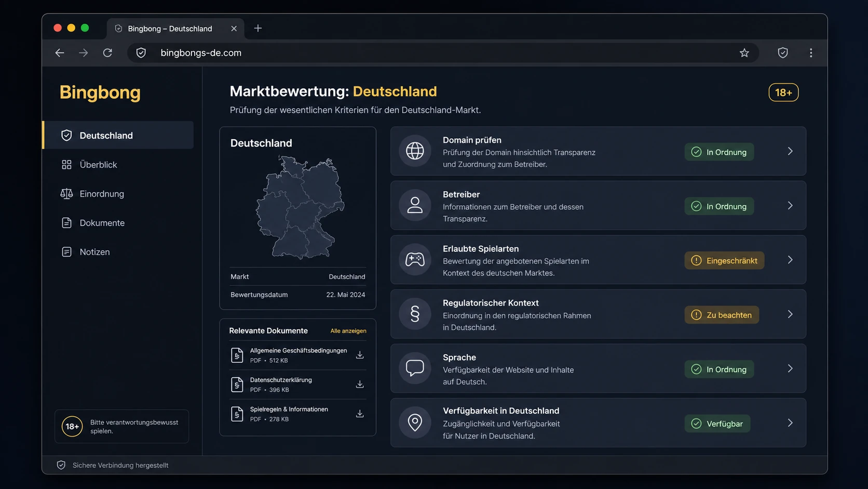This screenshot has width=868, height=489.
Task: Click the location pin icon for Verfügbarkeit
Action: [x=415, y=422]
